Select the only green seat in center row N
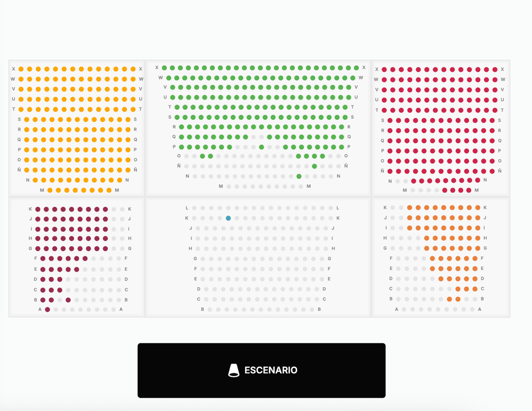The width and height of the screenshot is (532, 411). click(x=299, y=176)
